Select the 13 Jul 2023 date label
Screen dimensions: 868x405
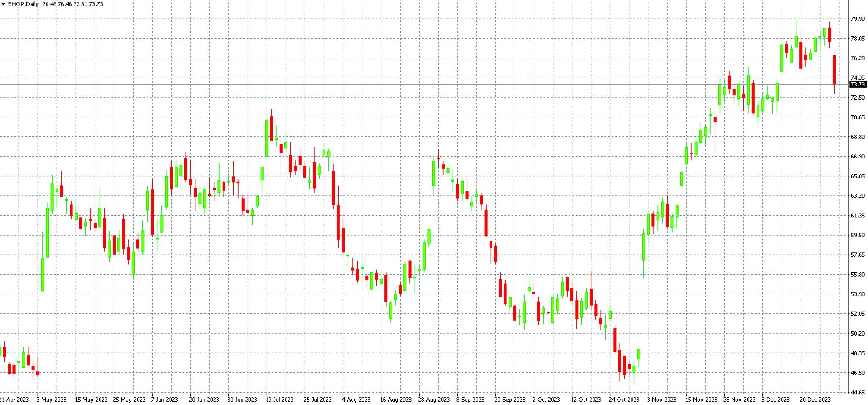pos(279,399)
